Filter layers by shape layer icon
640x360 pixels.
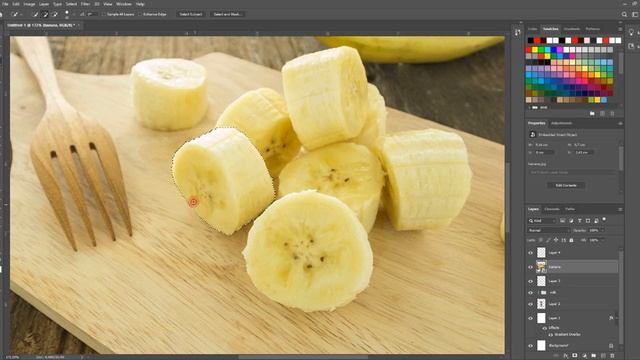[x=588, y=221]
